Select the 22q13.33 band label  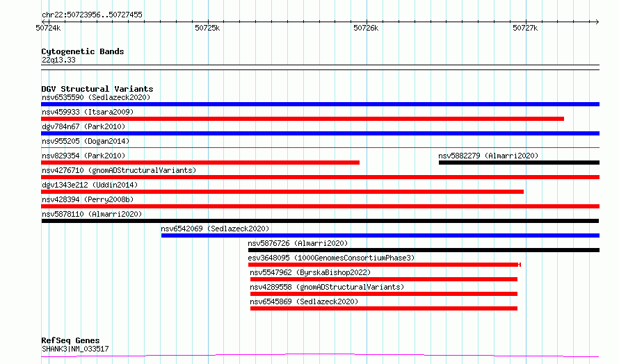[58, 60]
